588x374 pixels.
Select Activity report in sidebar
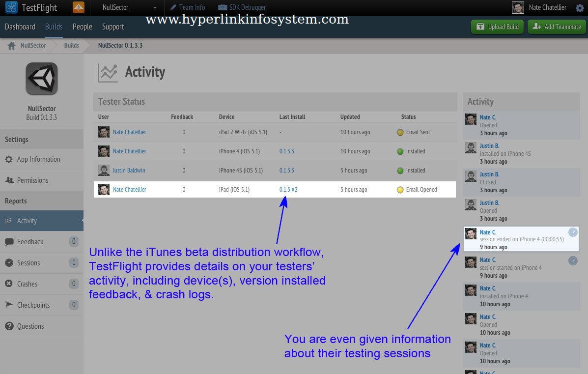pyautogui.click(x=42, y=221)
